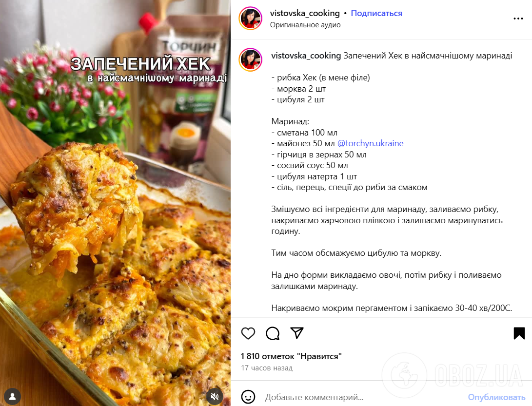This screenshot has height=406, width=532.
Task: Open the vistovska_cooking username in the header
Action: [305, 13]
